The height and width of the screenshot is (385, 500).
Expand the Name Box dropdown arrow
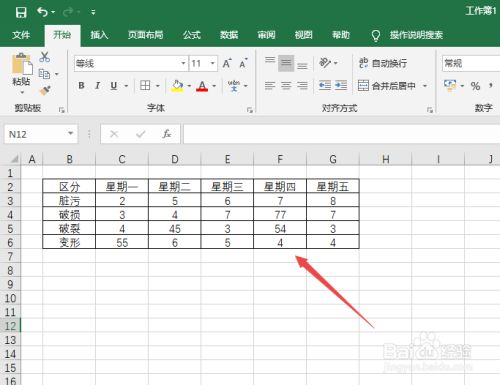click(70, 134)
